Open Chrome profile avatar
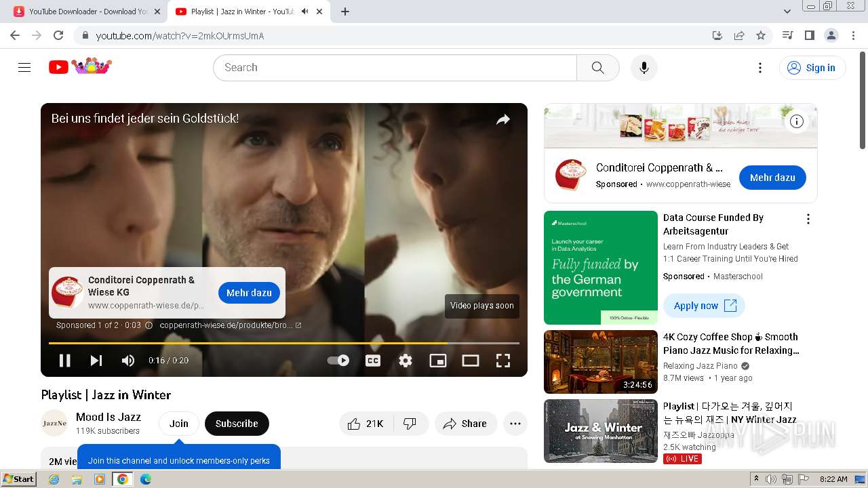 click(831, 35)
